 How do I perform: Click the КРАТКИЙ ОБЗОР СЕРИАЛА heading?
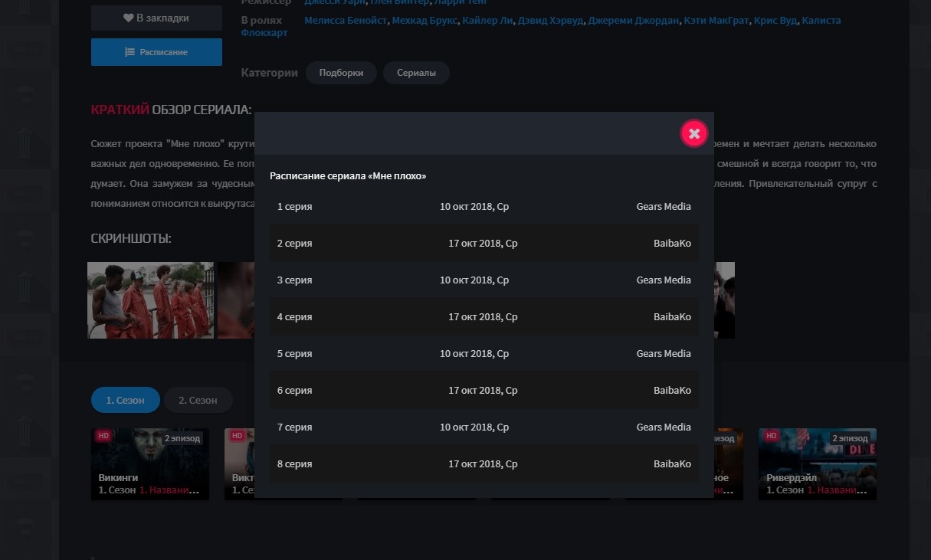click(x=171, y=110)
